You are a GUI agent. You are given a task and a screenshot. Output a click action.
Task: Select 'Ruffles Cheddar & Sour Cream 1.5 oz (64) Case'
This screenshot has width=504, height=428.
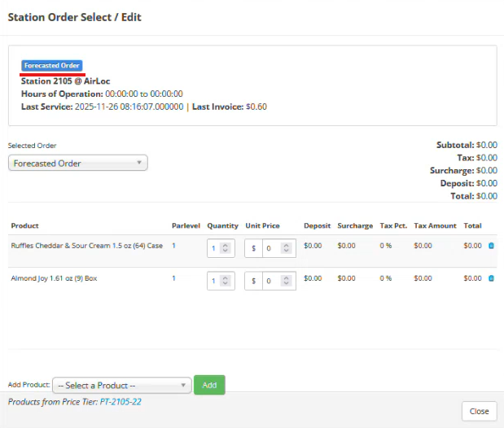(x=87, y=246)
